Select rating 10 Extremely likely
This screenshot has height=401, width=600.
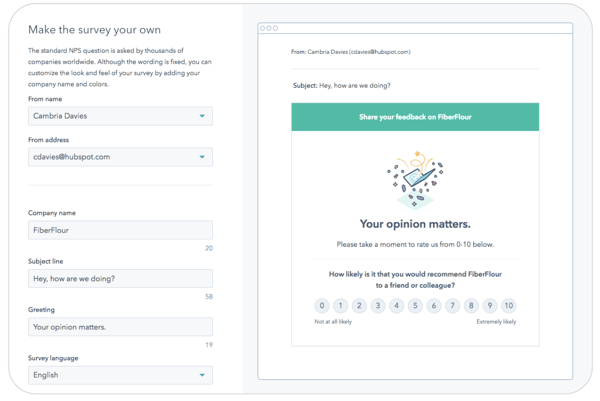(x=509, y=306)
